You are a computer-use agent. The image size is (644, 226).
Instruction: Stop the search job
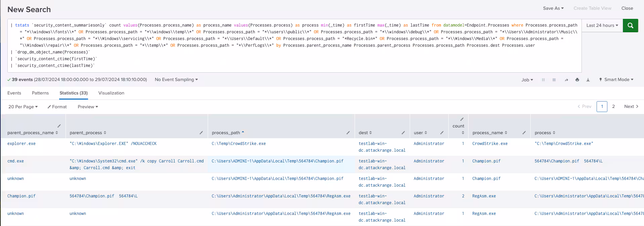pyautogui.click(x=554, y=80)
